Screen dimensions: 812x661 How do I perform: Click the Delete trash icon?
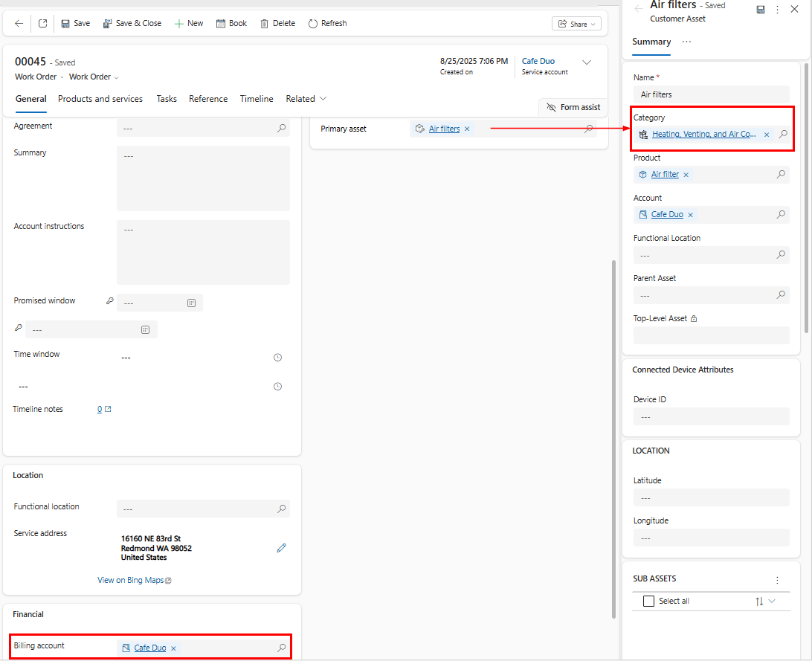265,23
